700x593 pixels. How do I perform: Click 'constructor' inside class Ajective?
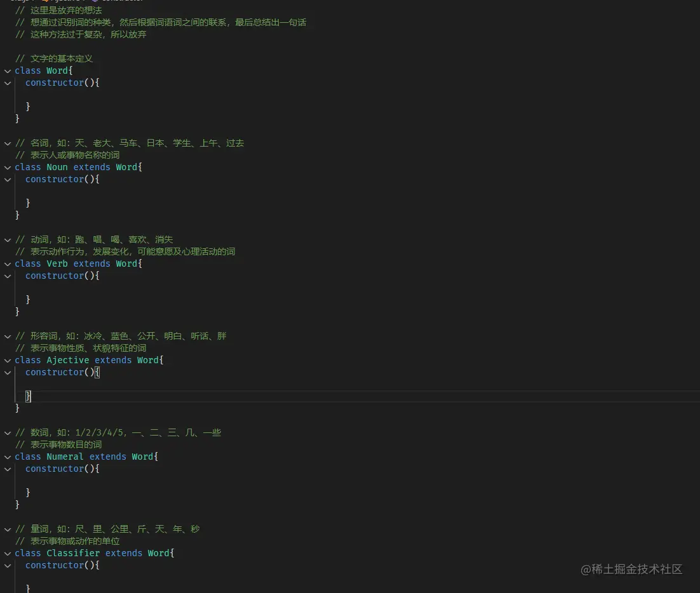pyautogui.click(x=55, y=372)
